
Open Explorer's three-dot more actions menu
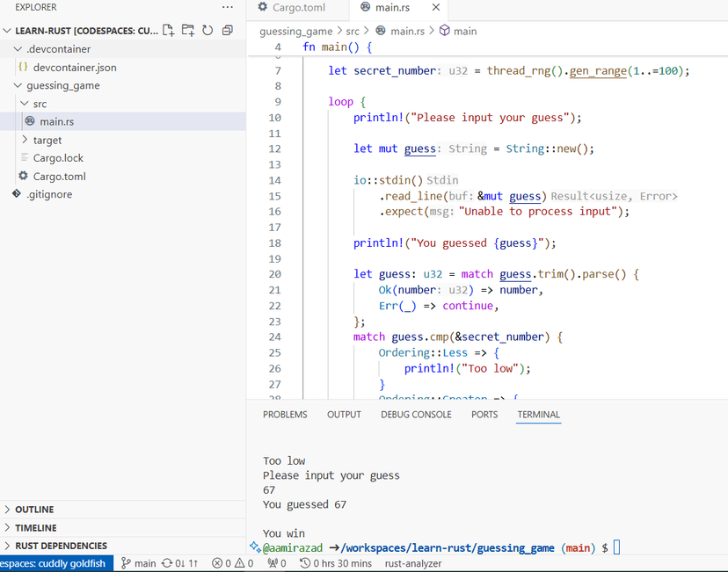[228, 7]
